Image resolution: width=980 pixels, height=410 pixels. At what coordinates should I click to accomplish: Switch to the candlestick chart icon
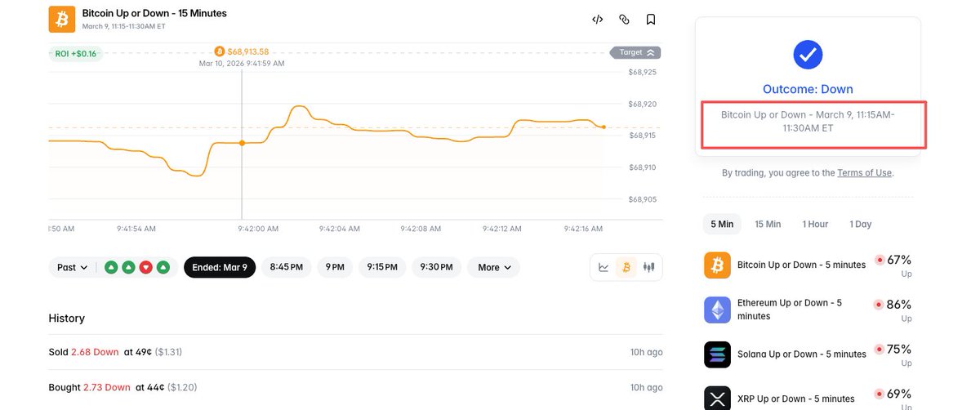tap(650, 267)
